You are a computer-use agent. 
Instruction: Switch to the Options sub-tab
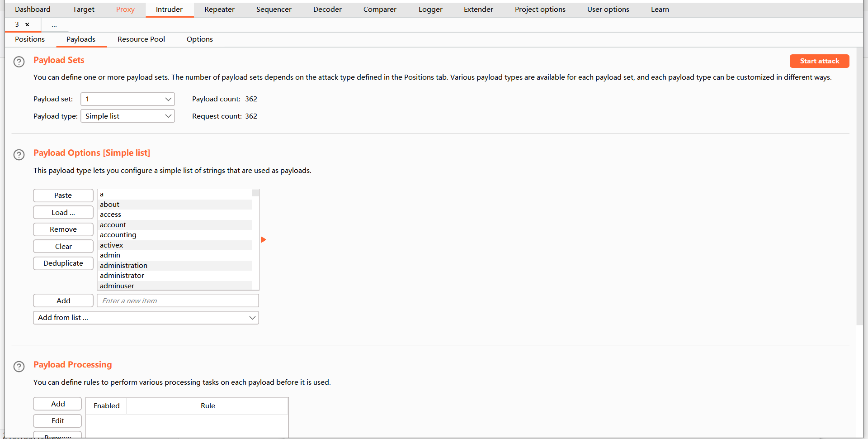point(200,39)
